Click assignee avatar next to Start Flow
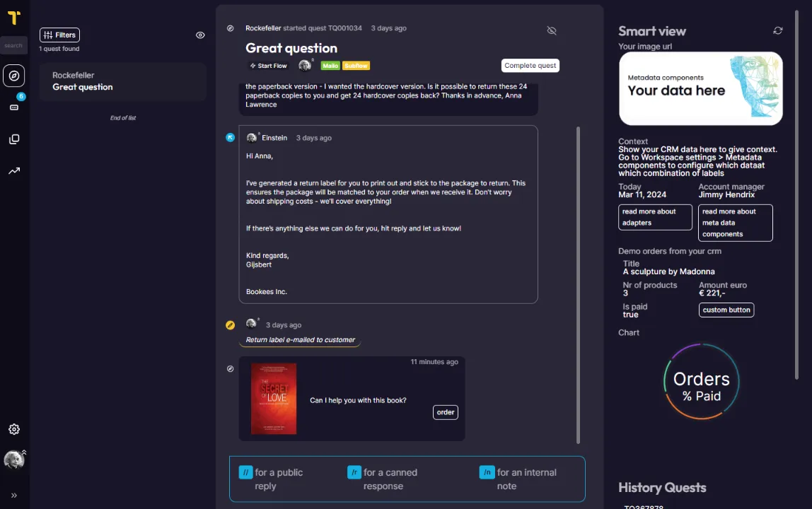Screen dimensions: 812x509 click(x=305, y=65)
